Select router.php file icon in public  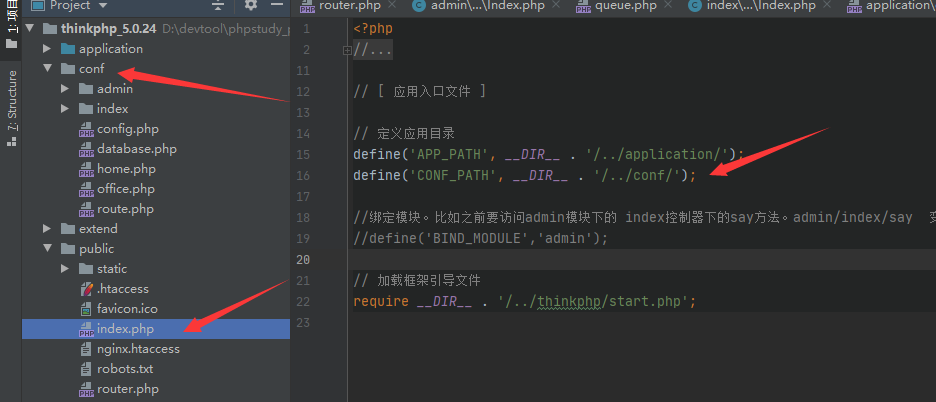[87, 389]
